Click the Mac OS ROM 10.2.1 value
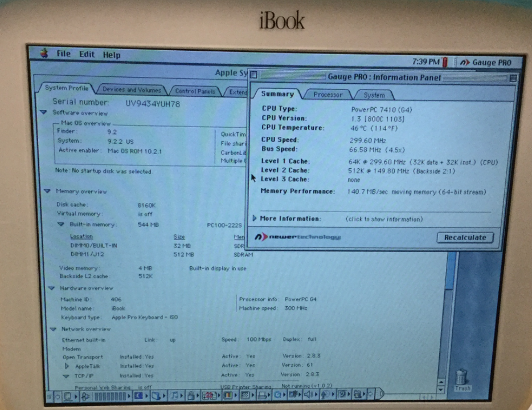 click(134, 151)
